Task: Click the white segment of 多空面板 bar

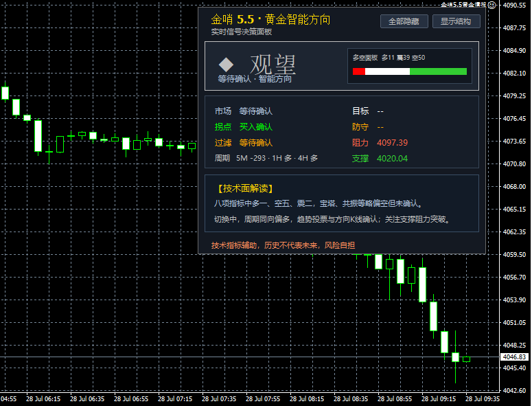Action: [387, 71]
